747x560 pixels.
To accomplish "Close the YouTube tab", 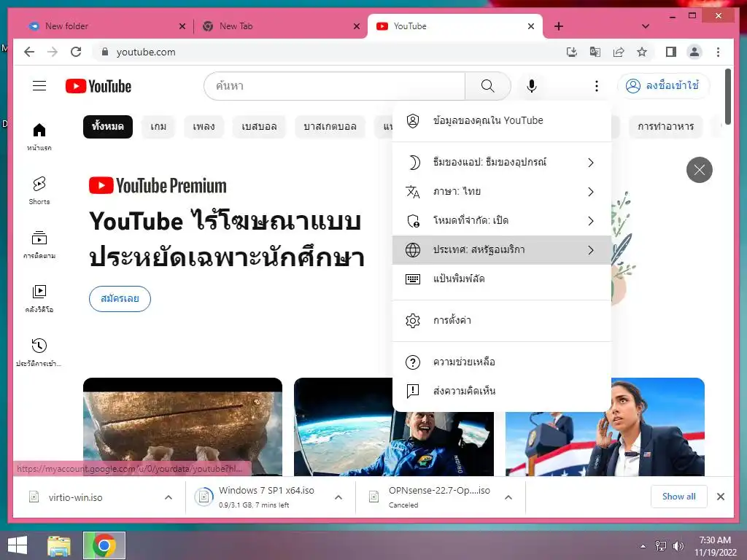I will [x=531, y=26].
